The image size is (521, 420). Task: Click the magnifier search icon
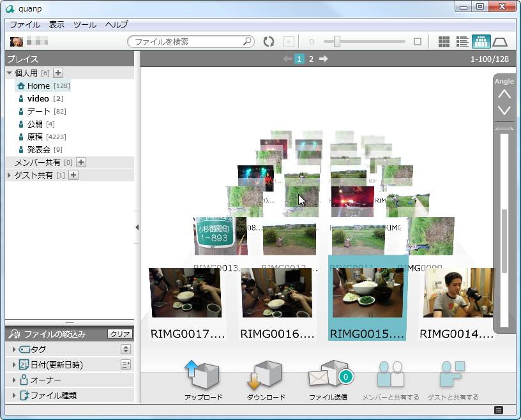247,41
